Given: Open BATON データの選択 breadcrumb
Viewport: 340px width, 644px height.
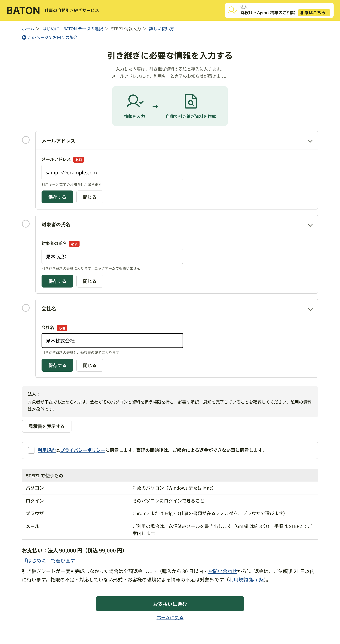Looking at the screenshot, I should (x=83, y=29).
